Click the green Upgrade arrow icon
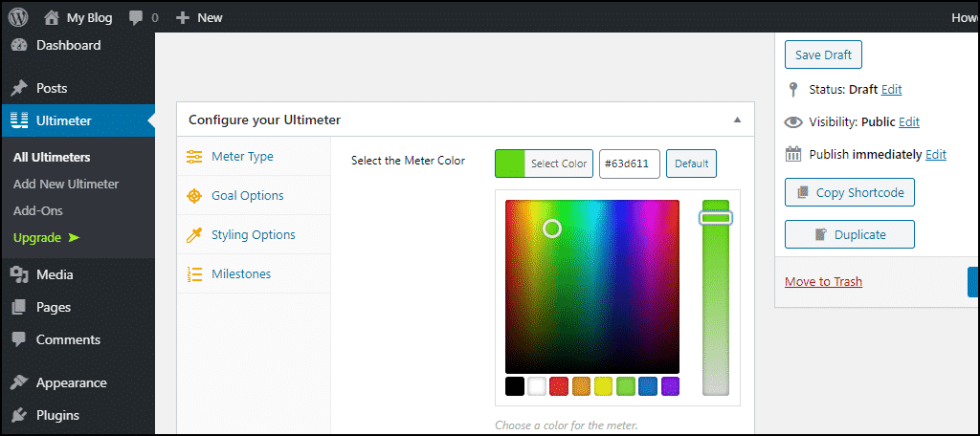The width and height of the screenshot is (980, 436). (x=75, y=237)
